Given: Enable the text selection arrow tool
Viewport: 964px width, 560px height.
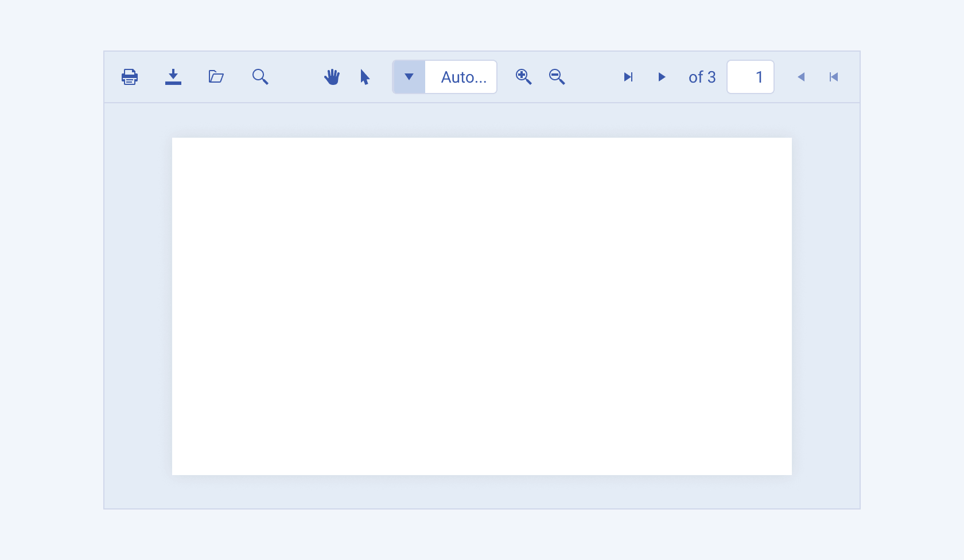Looking at the screenshot, I should click(x=365, y=77).
